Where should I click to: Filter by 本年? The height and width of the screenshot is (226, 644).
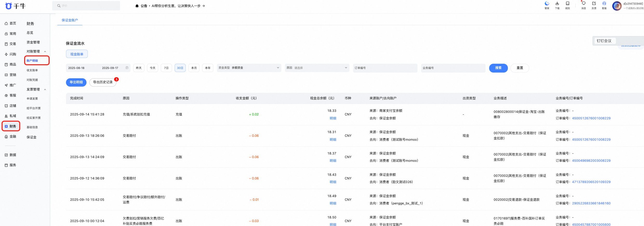pos(208,68)
